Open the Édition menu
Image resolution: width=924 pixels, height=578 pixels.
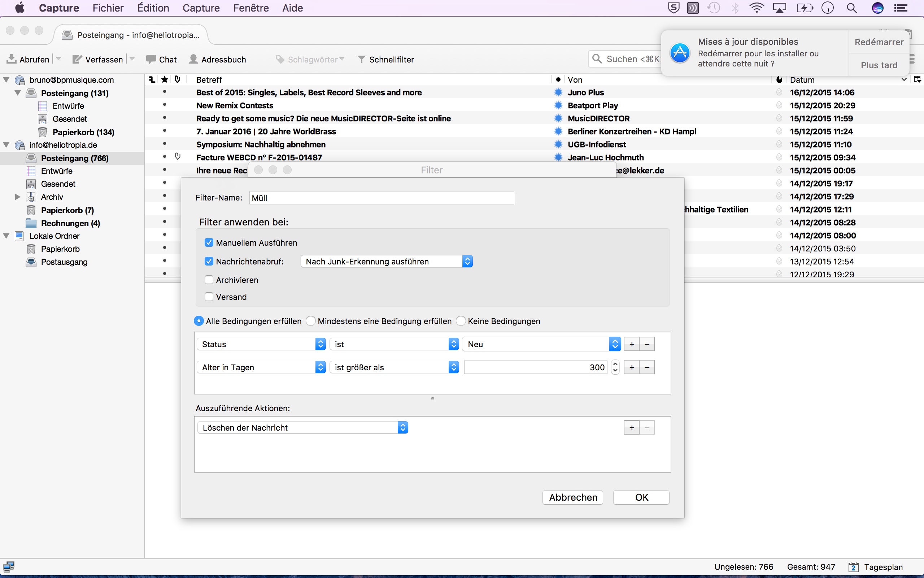coord(153,8)
